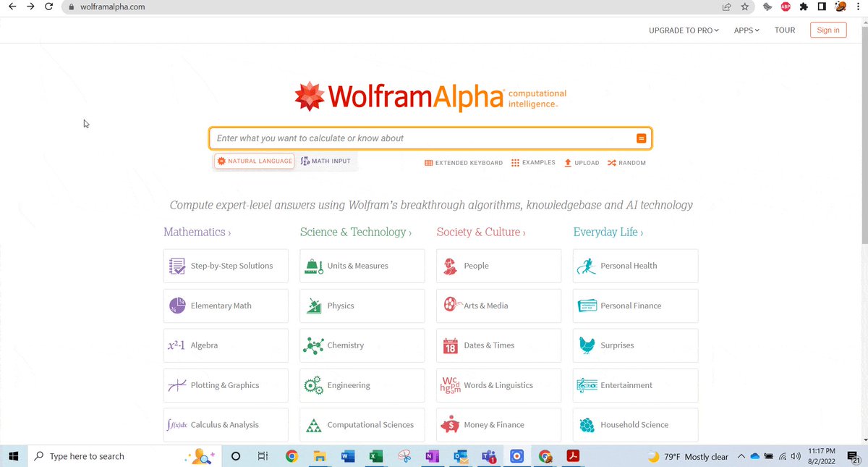This screenshot has width=868, height=467.
Task: Bookmark this page with the star icon
Action: tap(745, 7)
